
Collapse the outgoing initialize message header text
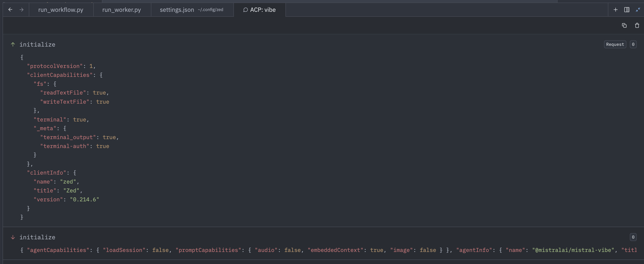coord(37,44)
